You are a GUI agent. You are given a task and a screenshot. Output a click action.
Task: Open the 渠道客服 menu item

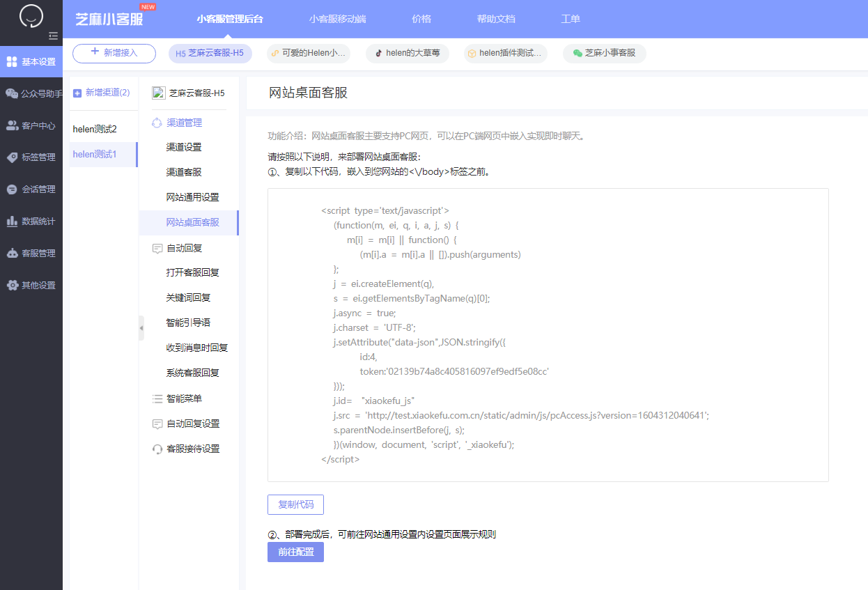[184, 172]
